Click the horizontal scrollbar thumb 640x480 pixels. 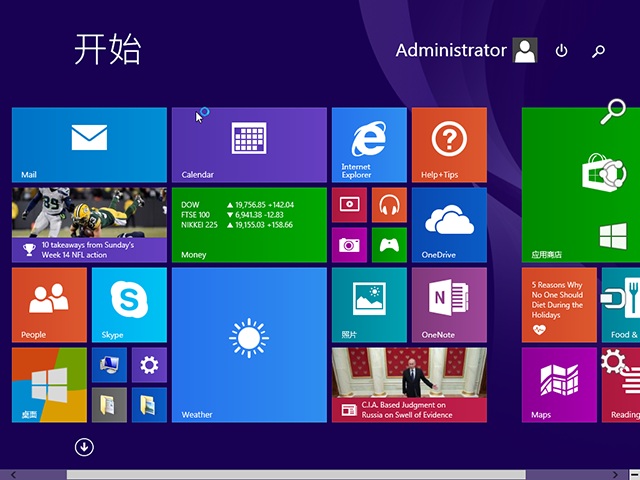pos(296,475)
